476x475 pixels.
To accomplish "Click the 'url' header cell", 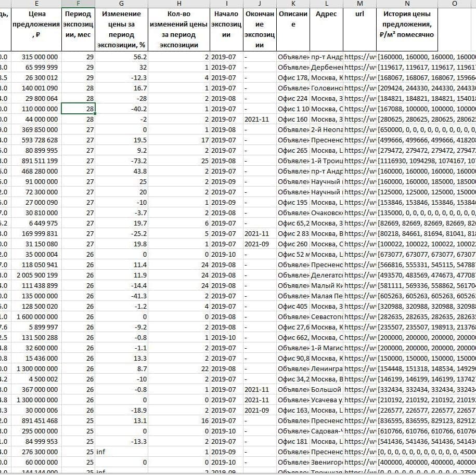I will pos(360,30).
